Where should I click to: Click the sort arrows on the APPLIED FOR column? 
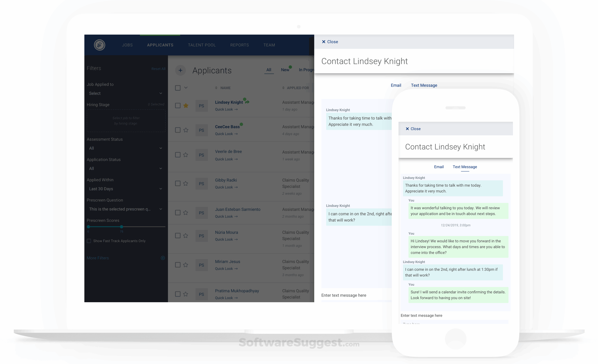(283, 88)
